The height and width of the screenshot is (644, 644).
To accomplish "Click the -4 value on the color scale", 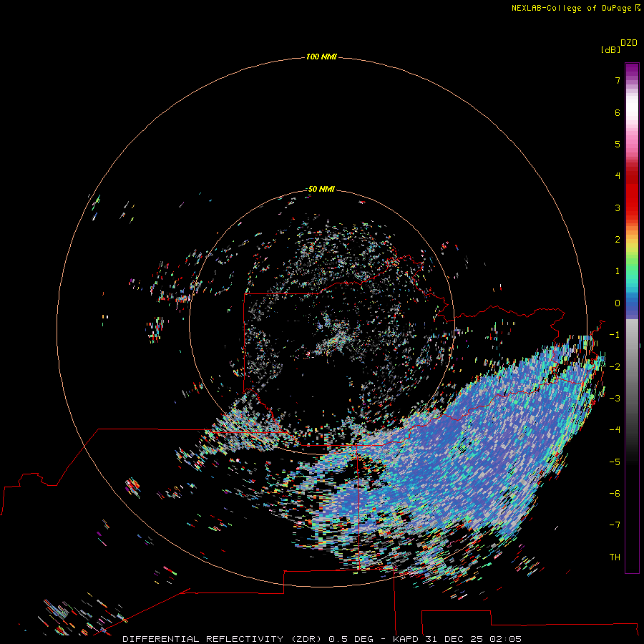I will pyautogui.click(x=615, y=430).
